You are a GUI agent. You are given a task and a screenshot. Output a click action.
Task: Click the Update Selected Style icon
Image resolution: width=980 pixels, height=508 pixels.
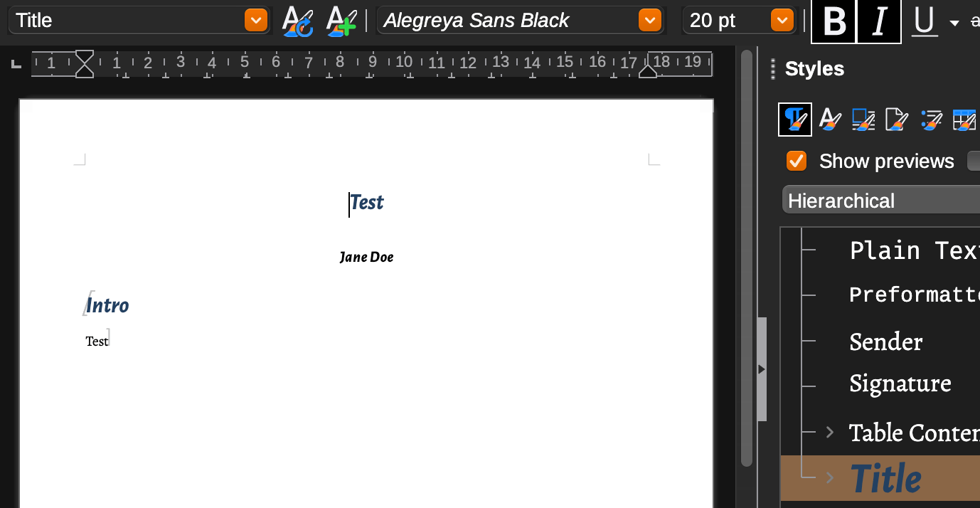(297, 21)
